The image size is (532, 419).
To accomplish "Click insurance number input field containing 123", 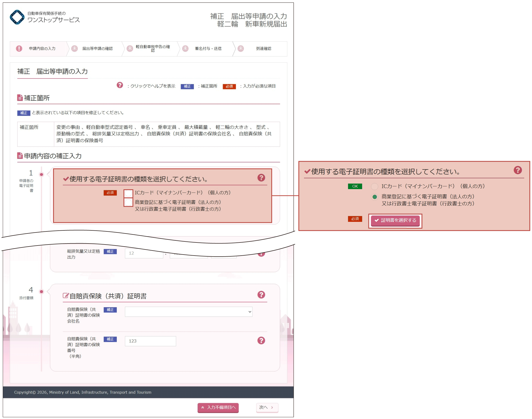I will pyautogui.click(x=150, y=341).
